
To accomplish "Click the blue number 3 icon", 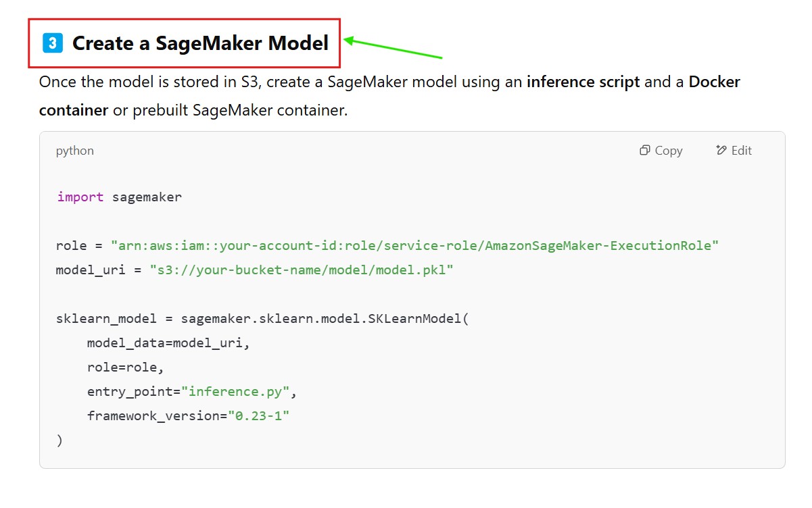I will click(53, 43).
